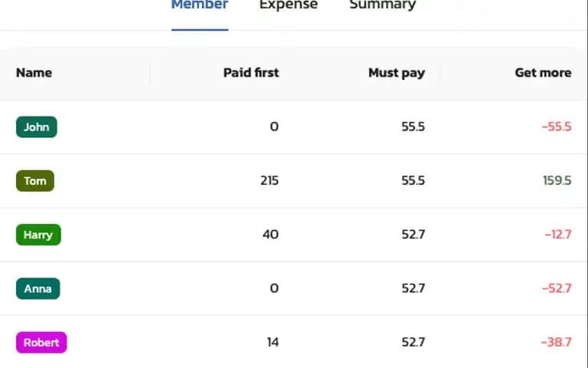Click Tom's paid first value 215
Screen dimensions: 588x368
tap(269, 181)
